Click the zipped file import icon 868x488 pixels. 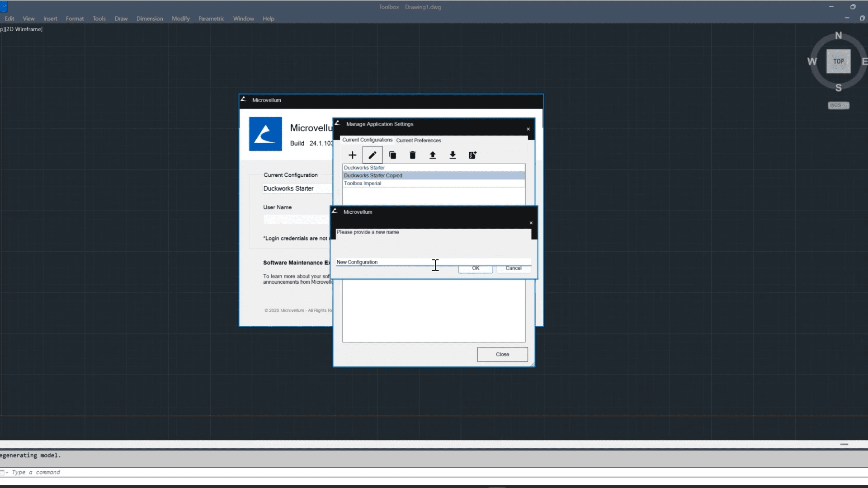click(x=472, y=155)
